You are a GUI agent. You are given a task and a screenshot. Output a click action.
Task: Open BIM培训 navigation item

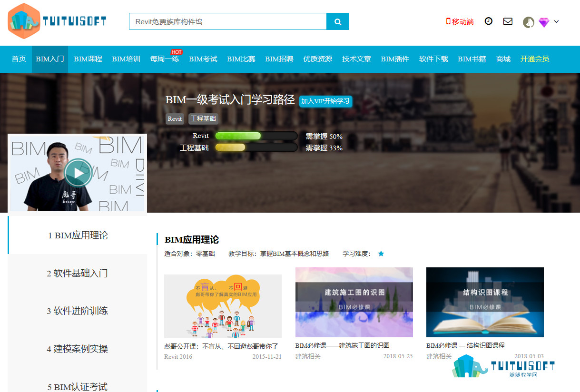pos(126,59)
